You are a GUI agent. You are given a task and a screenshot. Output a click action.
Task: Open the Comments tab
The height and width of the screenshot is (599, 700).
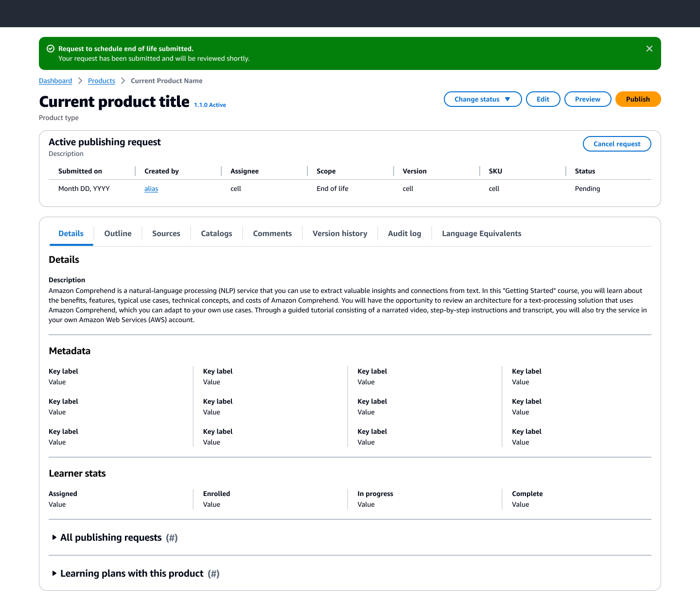(x=272, y=234)
